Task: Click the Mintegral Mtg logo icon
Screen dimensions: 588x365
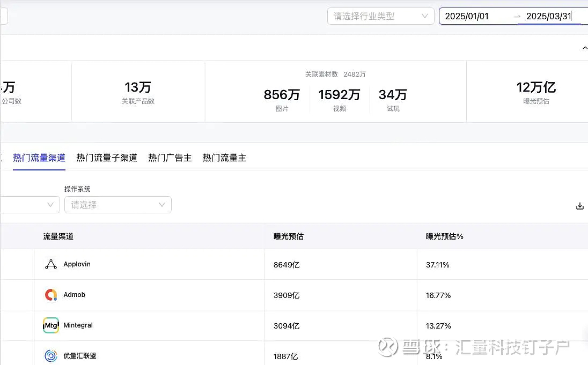Action: pos(51,325)
